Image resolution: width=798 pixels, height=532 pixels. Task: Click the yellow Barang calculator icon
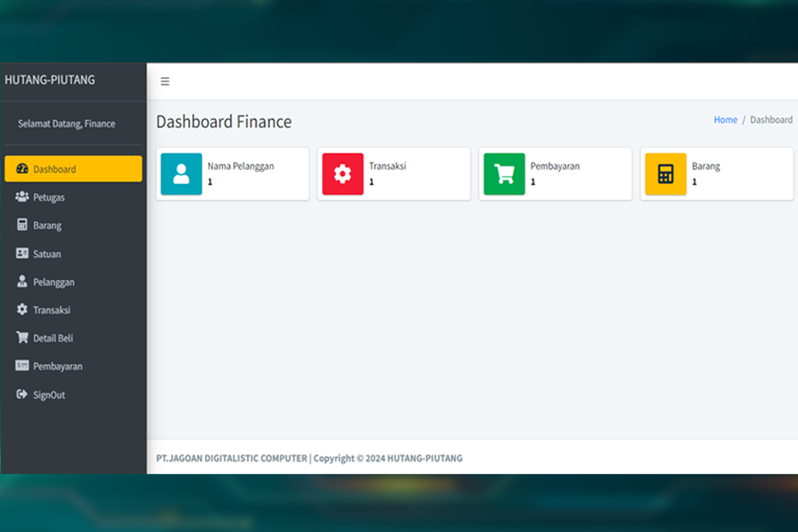point(666,174)
